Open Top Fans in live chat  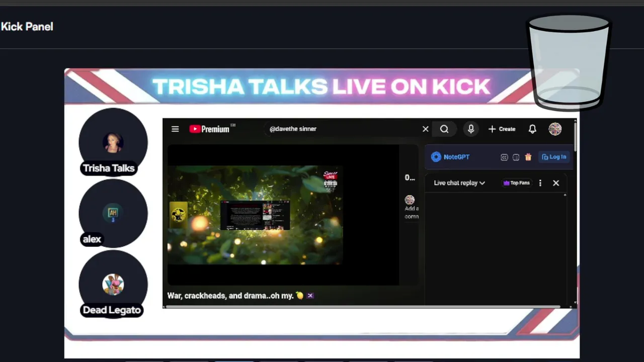517,183
